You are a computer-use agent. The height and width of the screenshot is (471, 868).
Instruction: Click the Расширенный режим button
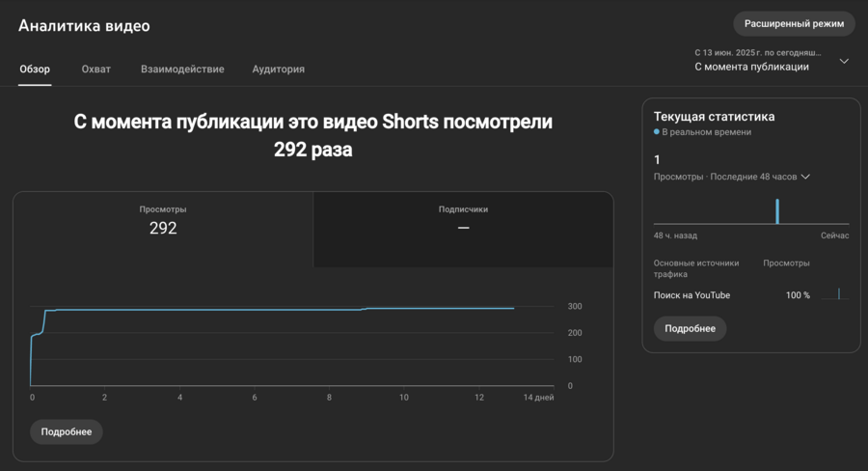tap(794, 24)
